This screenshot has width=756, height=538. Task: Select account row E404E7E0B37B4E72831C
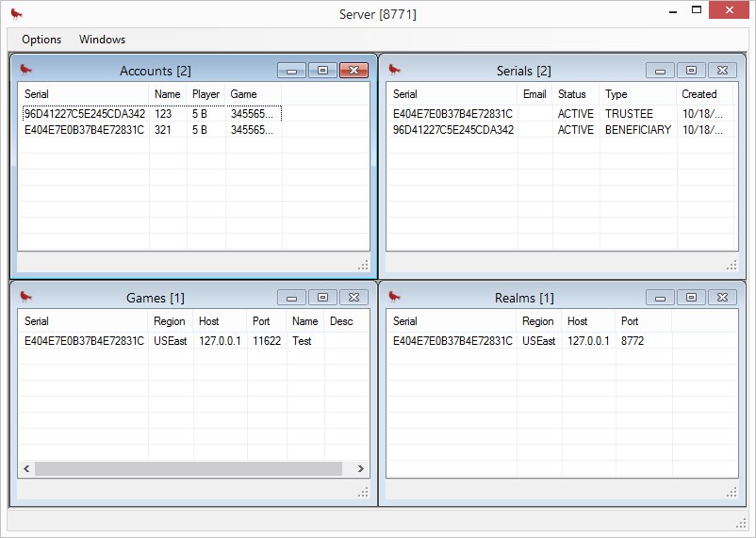pos(152,130)
